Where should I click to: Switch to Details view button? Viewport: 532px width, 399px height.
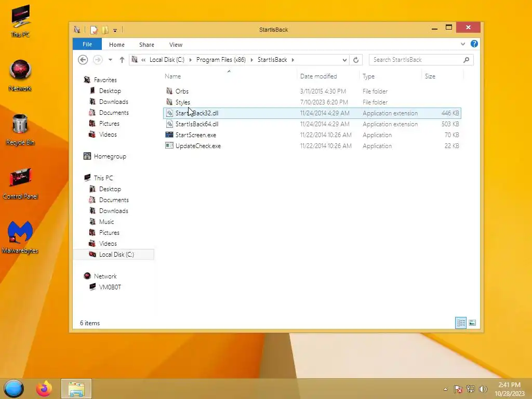click(461, 323)
